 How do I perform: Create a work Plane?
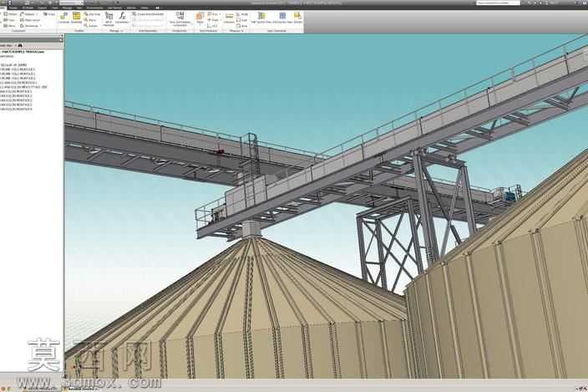point(200,18)
